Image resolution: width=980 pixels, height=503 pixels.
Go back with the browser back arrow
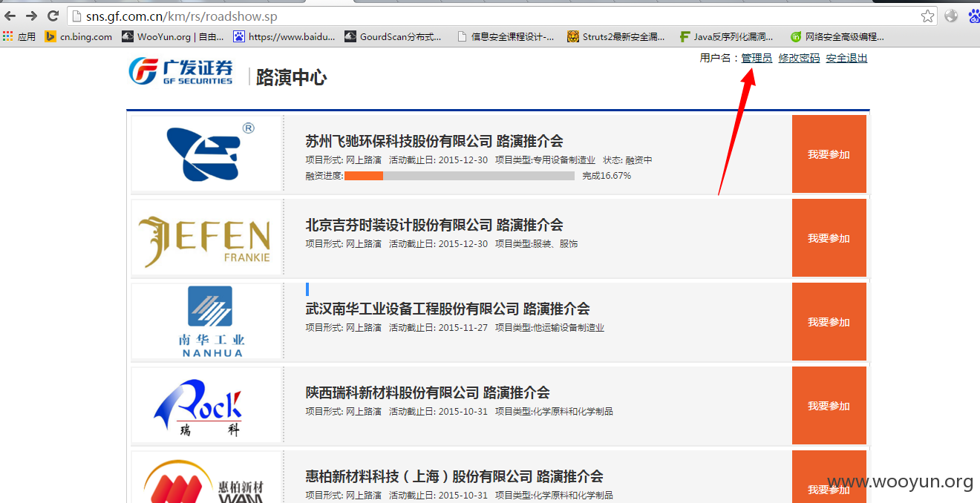[10, 16]
